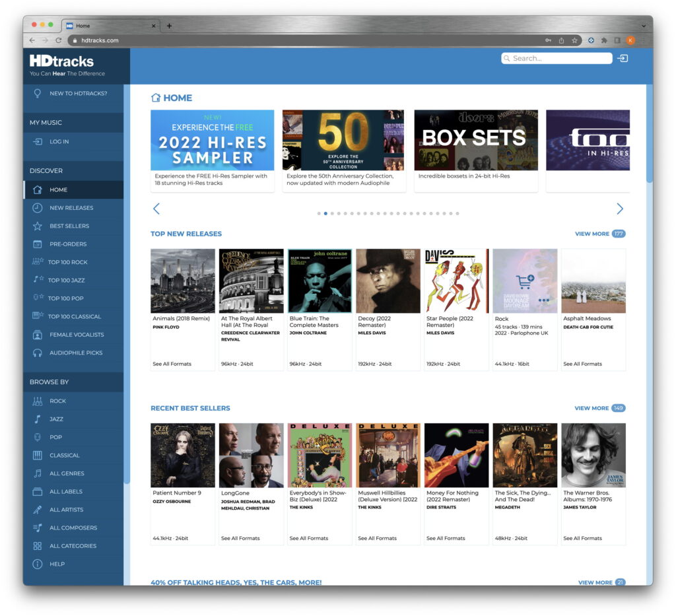Click the Top 100 Classical piano icon
This screenshot has height=616, width=676.
[38, 316]
